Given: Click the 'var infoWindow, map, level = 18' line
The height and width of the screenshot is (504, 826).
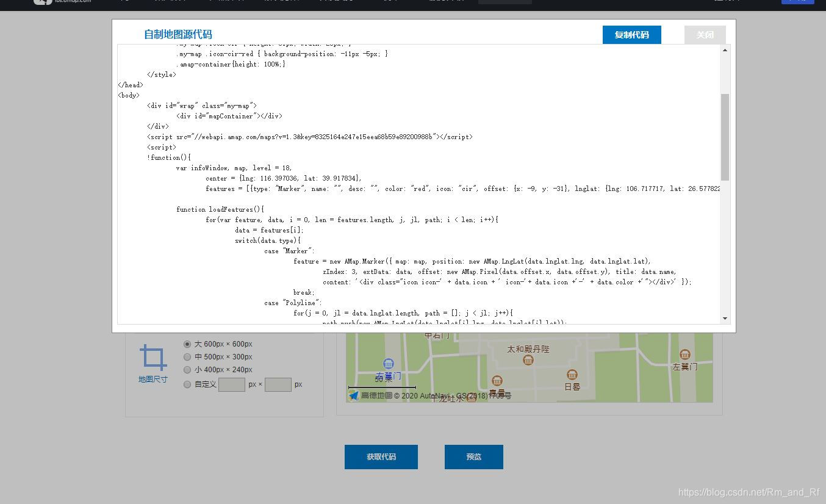Looking at the screenshot, I should [x=234, y=168].
